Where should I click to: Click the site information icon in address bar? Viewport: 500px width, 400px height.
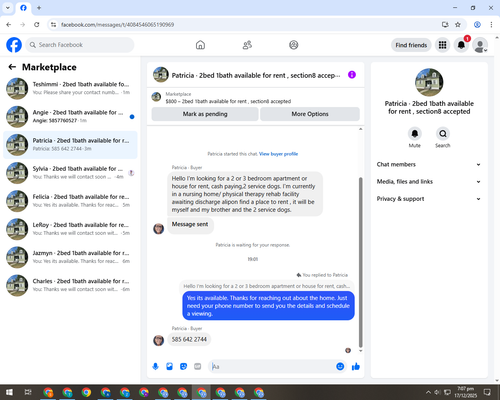[53, 25]
